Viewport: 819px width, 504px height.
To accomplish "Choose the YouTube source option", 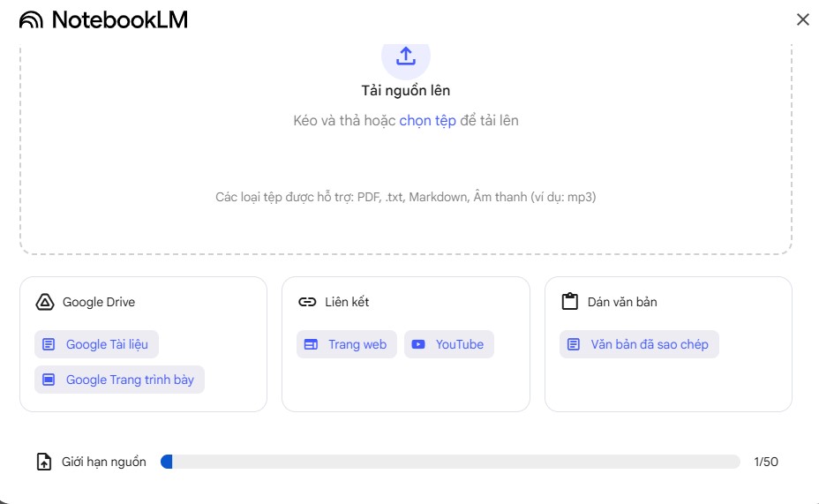I will (449, 344).
